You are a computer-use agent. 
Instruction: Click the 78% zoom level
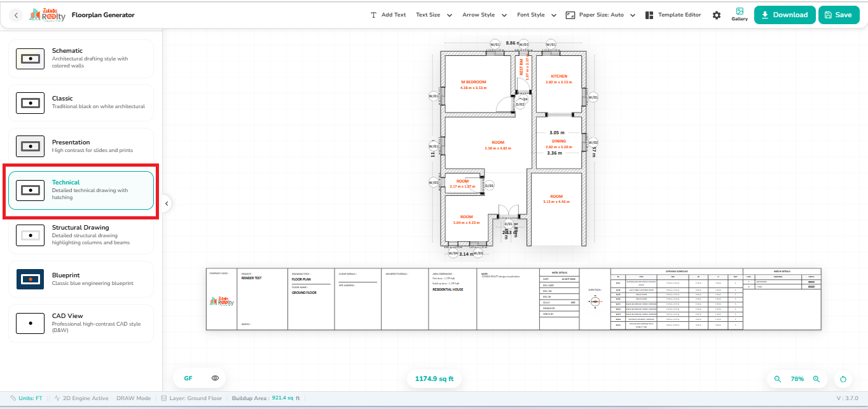797,378
